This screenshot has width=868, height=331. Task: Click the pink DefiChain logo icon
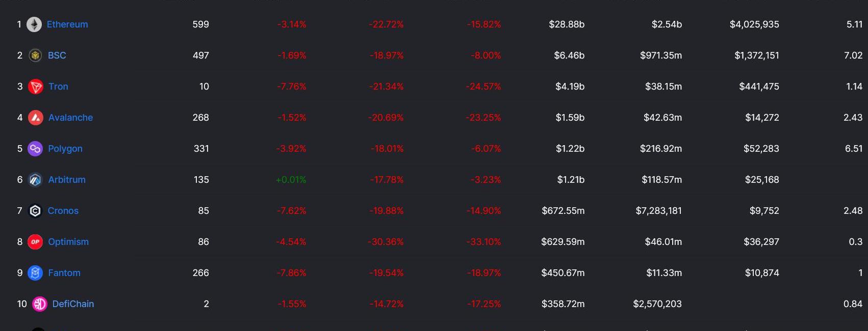(40, 304)
